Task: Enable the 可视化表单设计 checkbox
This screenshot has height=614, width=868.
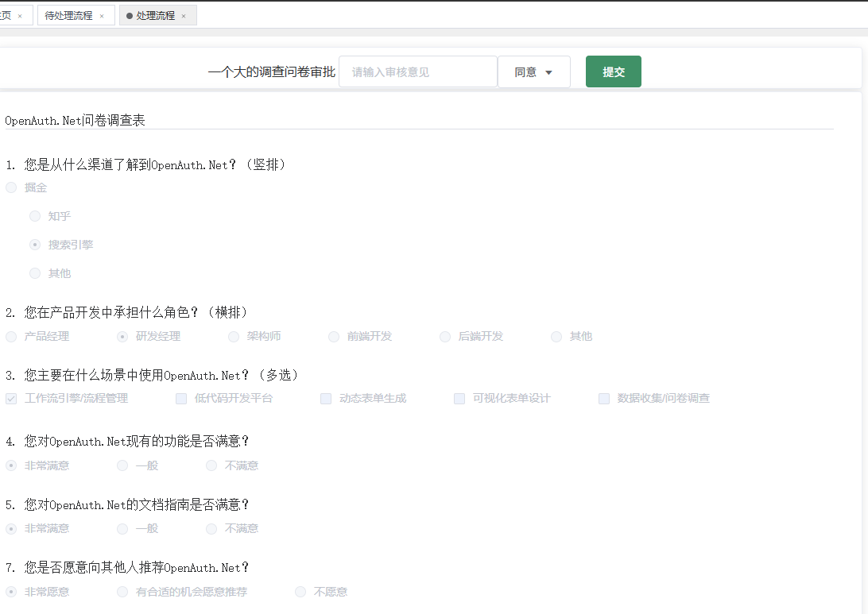Action: [x=459, y=398]
